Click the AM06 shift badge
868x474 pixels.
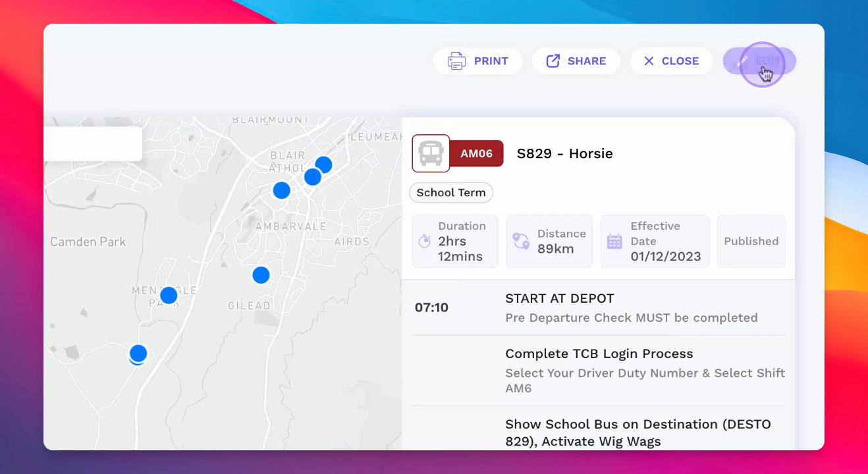coord(477,153)
